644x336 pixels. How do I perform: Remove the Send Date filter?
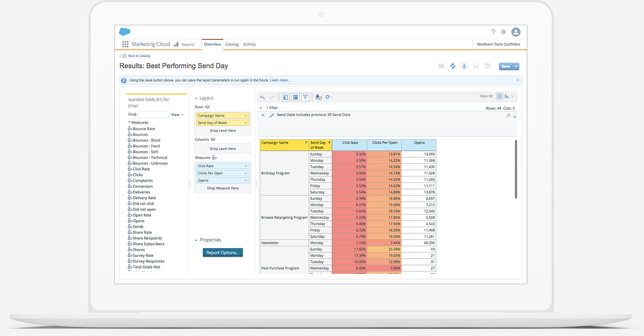point(263,115)
